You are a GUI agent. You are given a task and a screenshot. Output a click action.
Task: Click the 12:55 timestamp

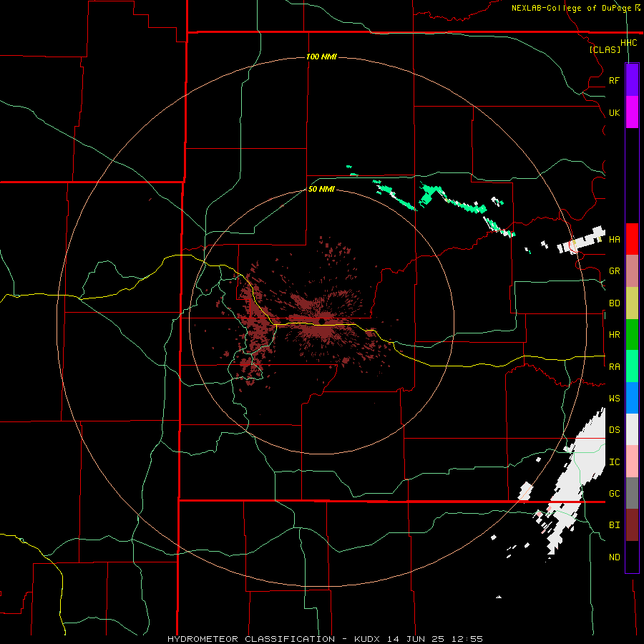[467, 639]
